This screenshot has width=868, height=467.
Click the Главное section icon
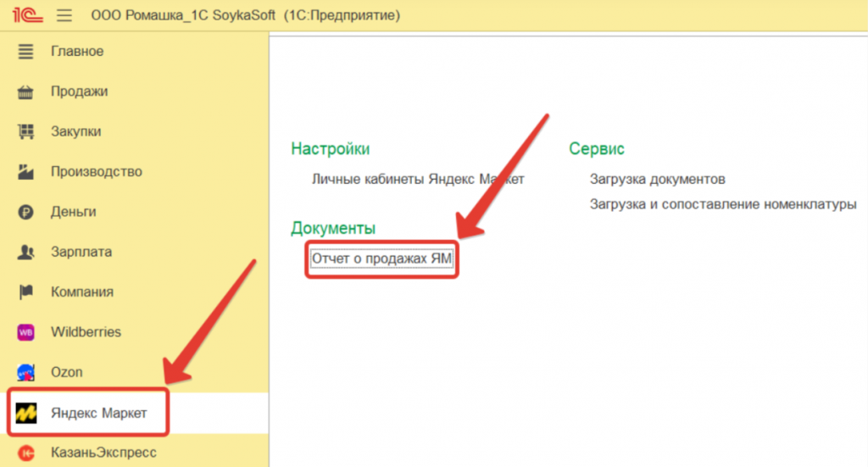(25, 52)
